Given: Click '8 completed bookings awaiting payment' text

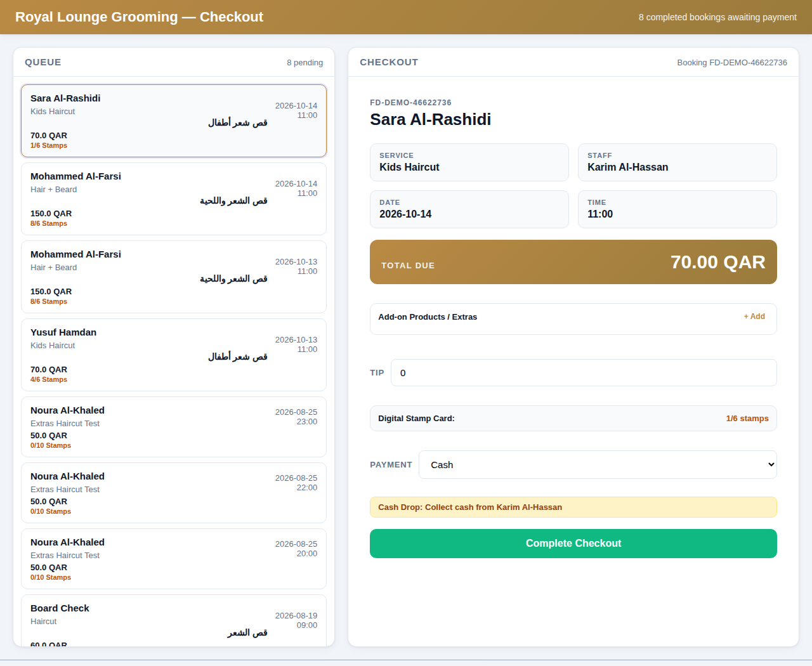Looking at the screenshot, I should coord(717,17).
